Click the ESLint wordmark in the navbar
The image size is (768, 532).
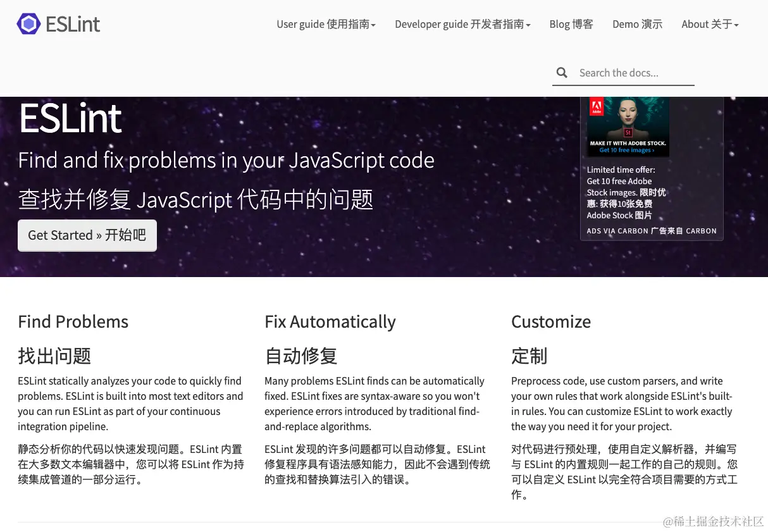coord(73,24)
